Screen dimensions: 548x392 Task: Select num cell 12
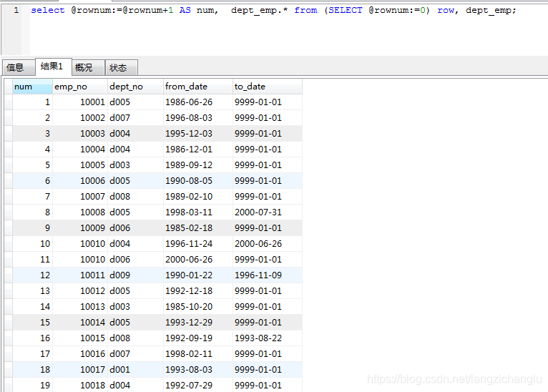[x=32, y=275]
